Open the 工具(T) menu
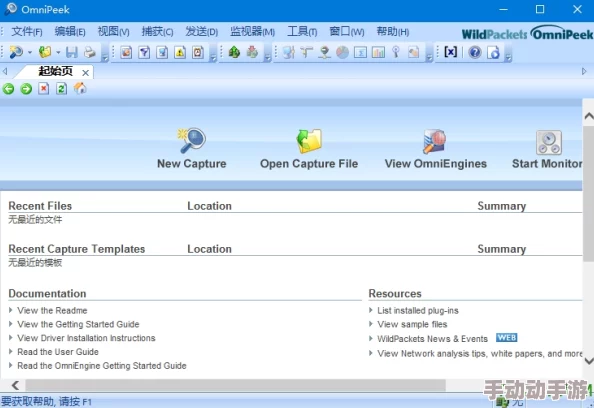 302,31
